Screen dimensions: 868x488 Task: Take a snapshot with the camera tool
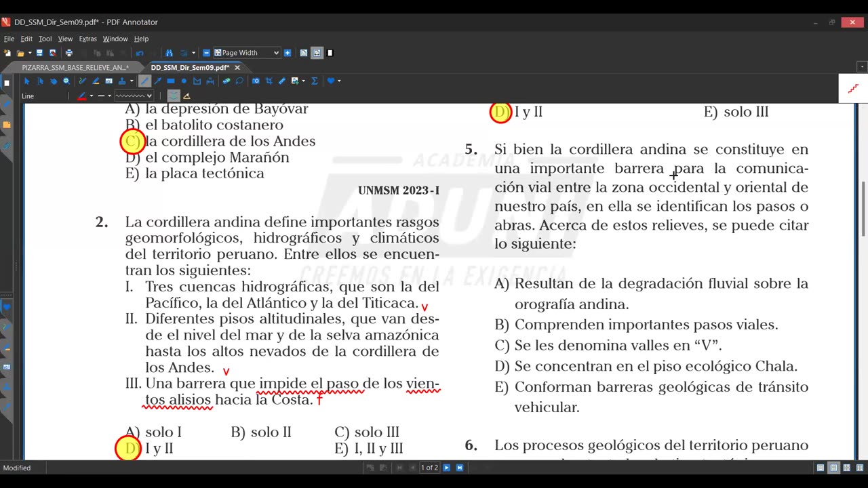[256, 81]
